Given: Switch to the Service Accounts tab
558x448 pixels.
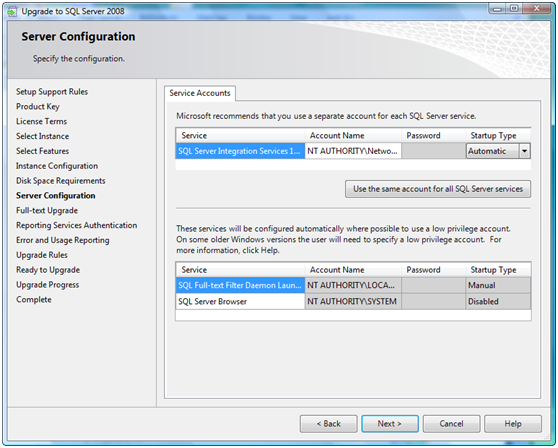Looking at the screenshot, I should point(200,93).
